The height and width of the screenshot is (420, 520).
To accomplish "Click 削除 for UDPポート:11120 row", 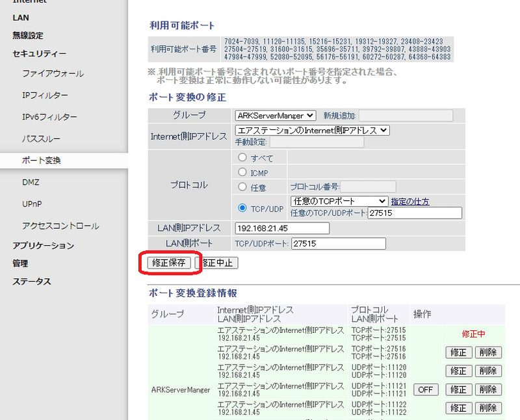I will coord(488,371).
